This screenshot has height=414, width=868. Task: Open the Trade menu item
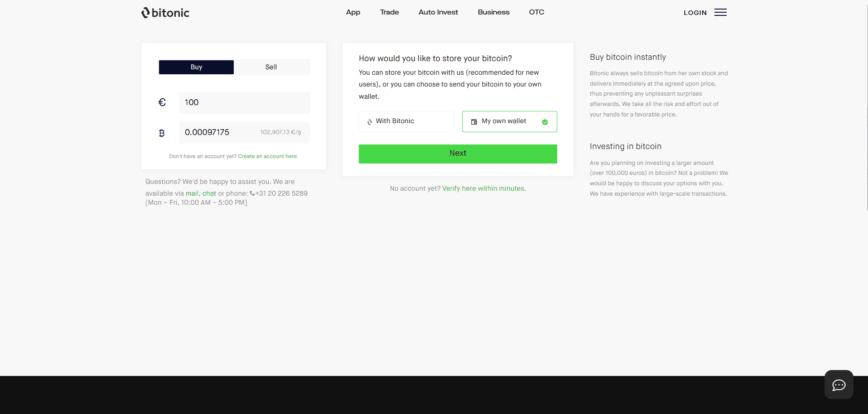(x=389, y=12)
